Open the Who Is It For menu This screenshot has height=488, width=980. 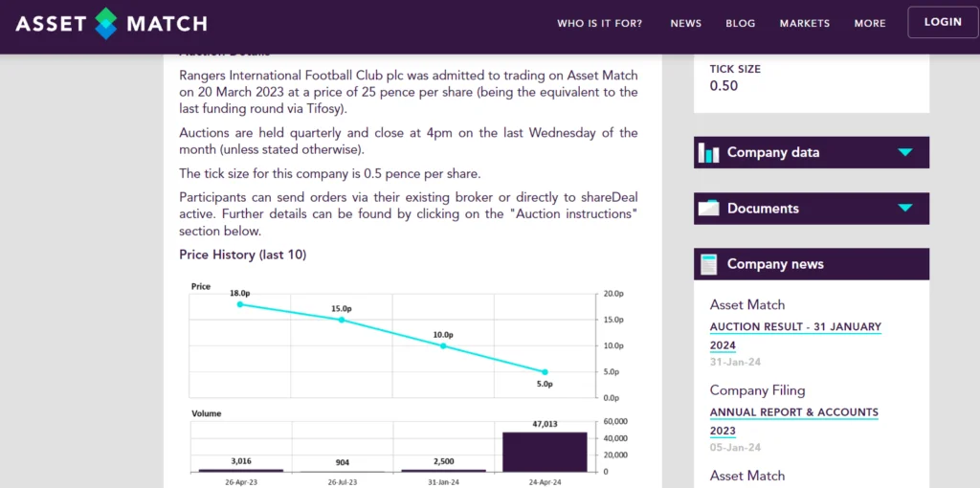600,23
